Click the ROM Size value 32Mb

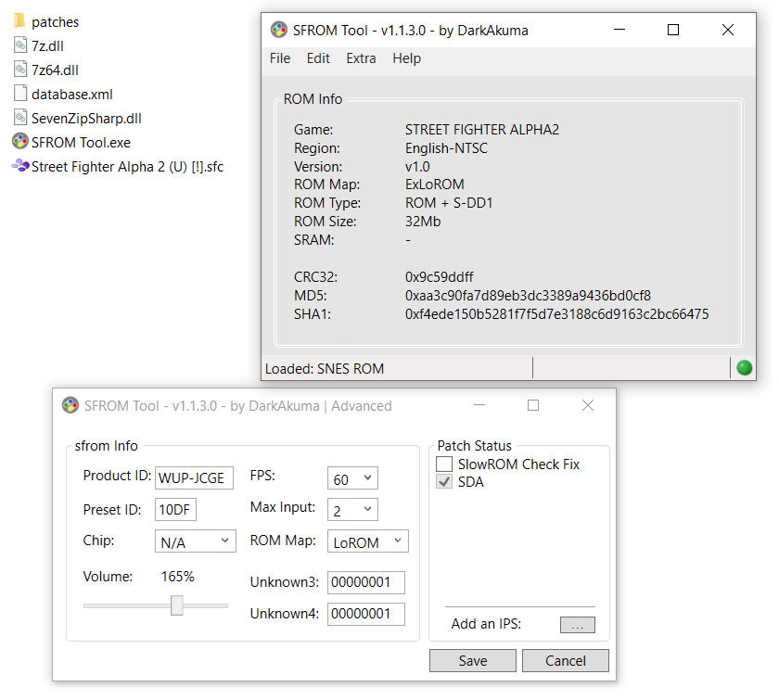click(423, 221)
